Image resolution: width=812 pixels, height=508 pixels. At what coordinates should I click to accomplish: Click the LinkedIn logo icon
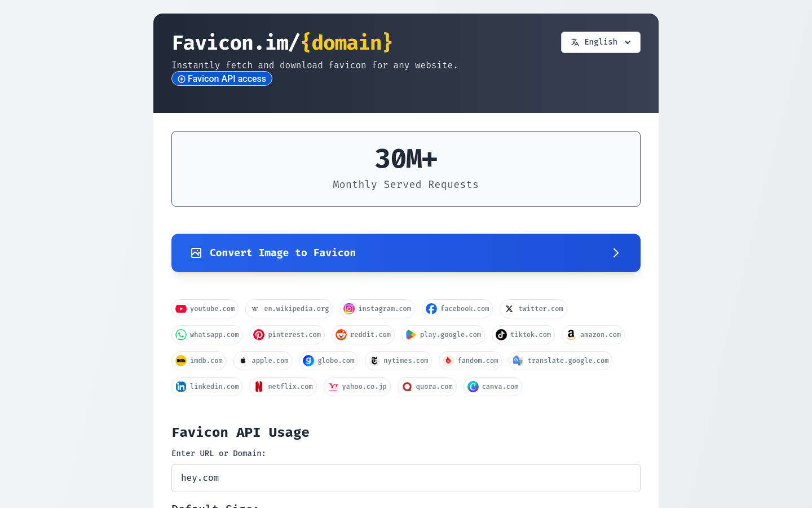181,387
